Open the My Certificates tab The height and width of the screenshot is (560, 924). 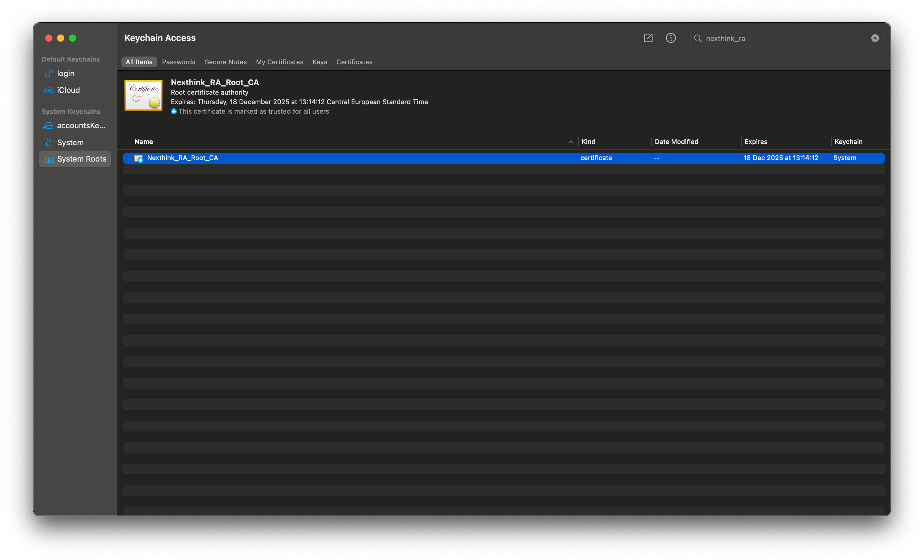[x=280, y=62]
